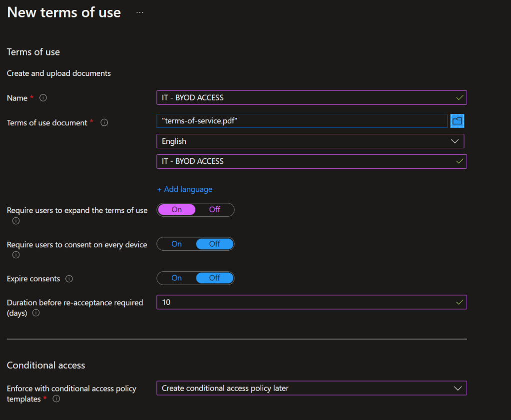Click info icon under consent on every device
Viewport: 511px width, 420px height.
point(16,255)
